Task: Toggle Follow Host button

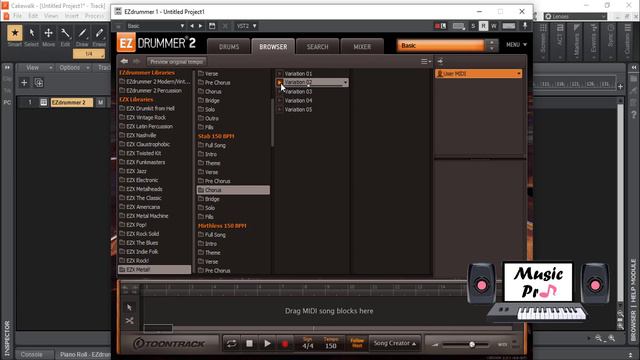Action: (357, 343)
